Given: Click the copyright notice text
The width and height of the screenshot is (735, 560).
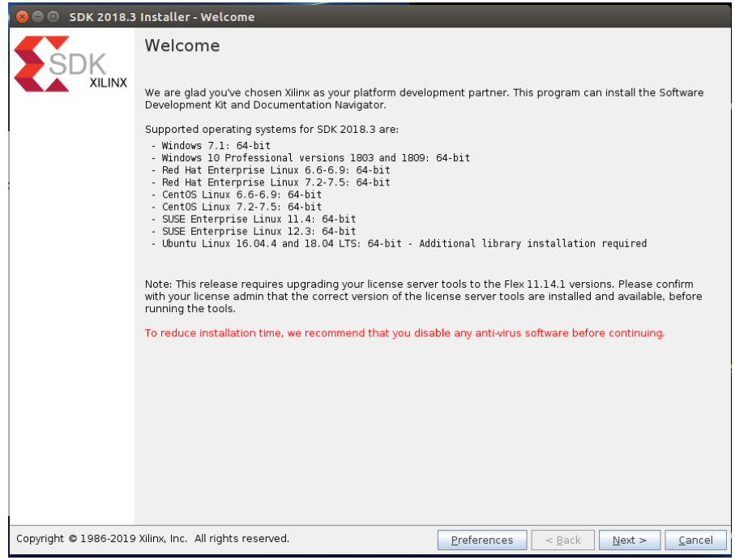Looking at the screenshot, I should tap(153, 538).
